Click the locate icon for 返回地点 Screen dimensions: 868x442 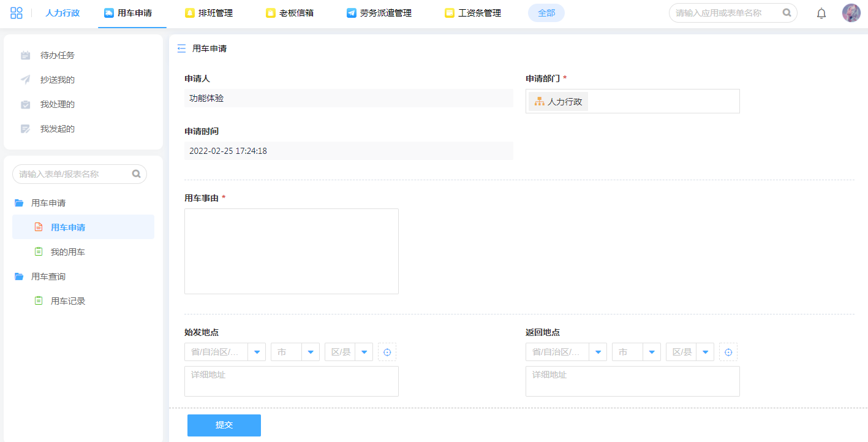[x=728, y=352]
